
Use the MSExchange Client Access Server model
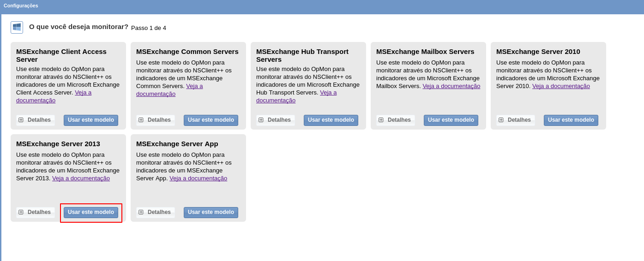pos(91,120)
